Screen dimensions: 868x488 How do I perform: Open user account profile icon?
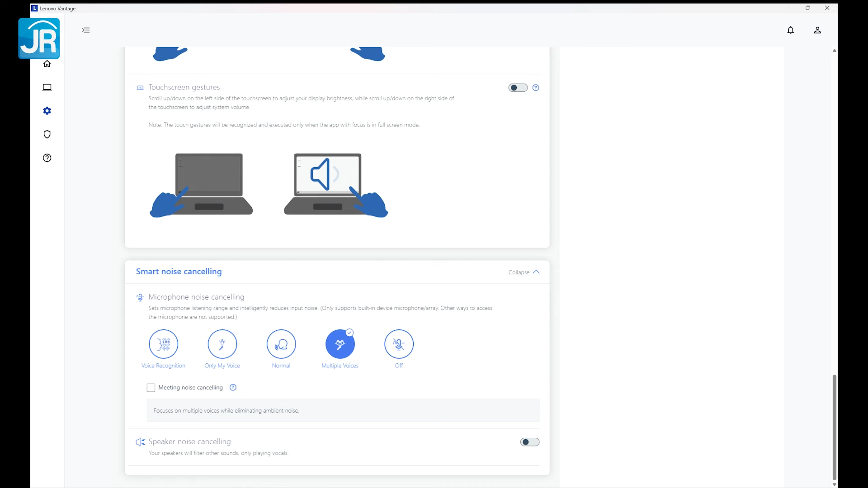[817, 30]
